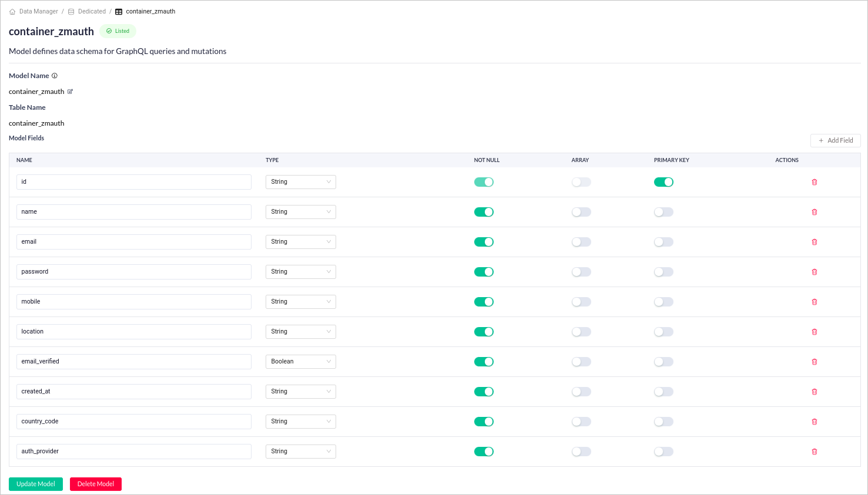This screenshot has width=868, height=495.
Task: Open the info tooltip icon beside Model Name
Action: click(54, 75)
